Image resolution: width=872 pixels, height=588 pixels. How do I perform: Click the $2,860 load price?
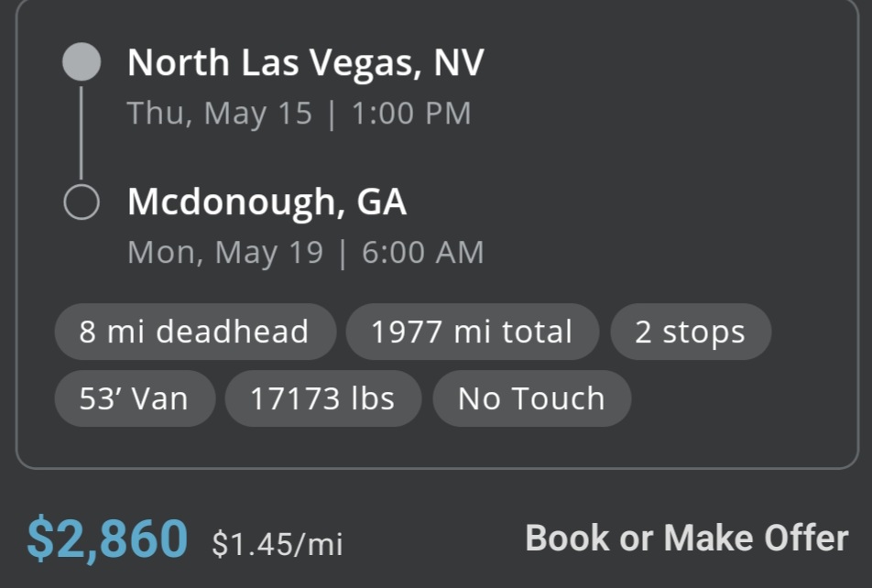[x=107, y=539]
